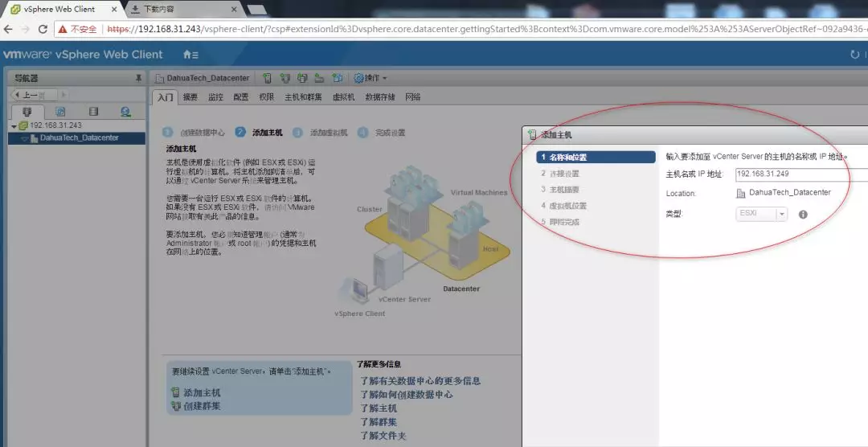The width and height of the screenshot is (868, 447).
Task: Click getting-started step 3 添加虚拟机
Action: (x=321, y=133)
